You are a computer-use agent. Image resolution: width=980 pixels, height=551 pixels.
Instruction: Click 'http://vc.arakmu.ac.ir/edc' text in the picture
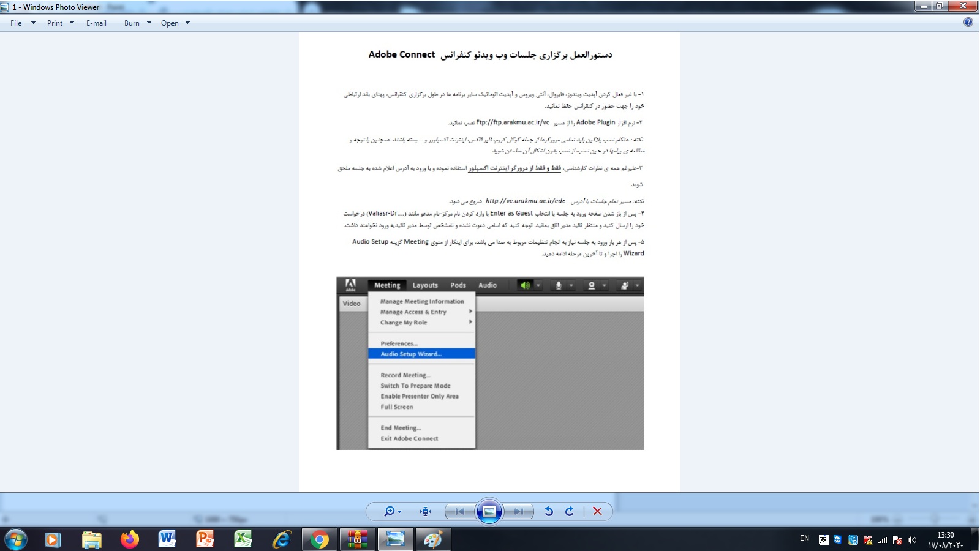click(526, 201)
